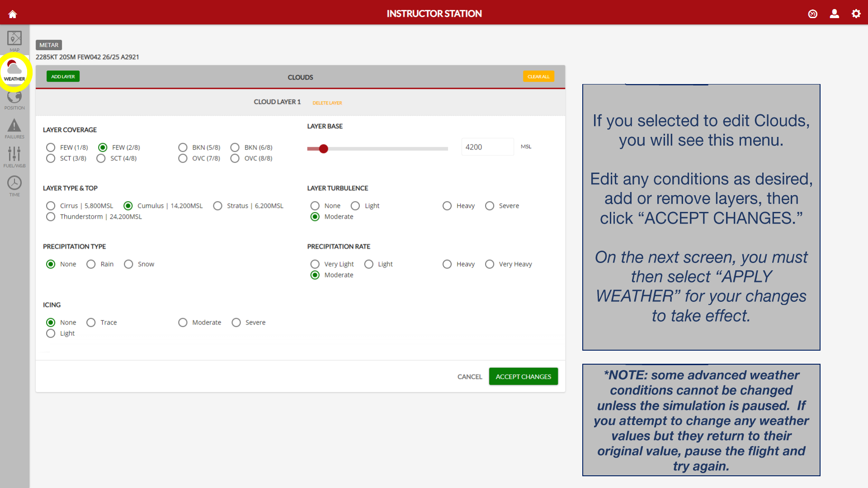868x488 pixels.
Task: Select Rain precipitation type
Action: pos(91,264)
